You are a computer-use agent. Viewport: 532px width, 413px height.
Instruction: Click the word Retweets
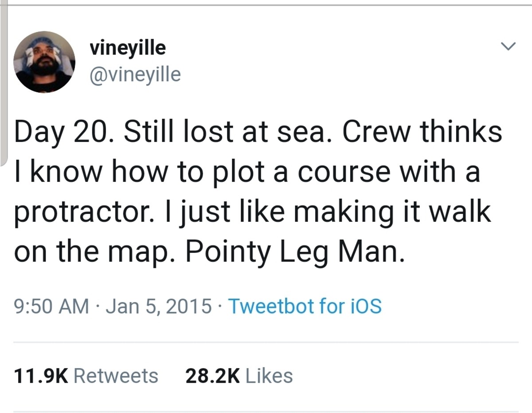pyautogui.click(x=116, y=376)
